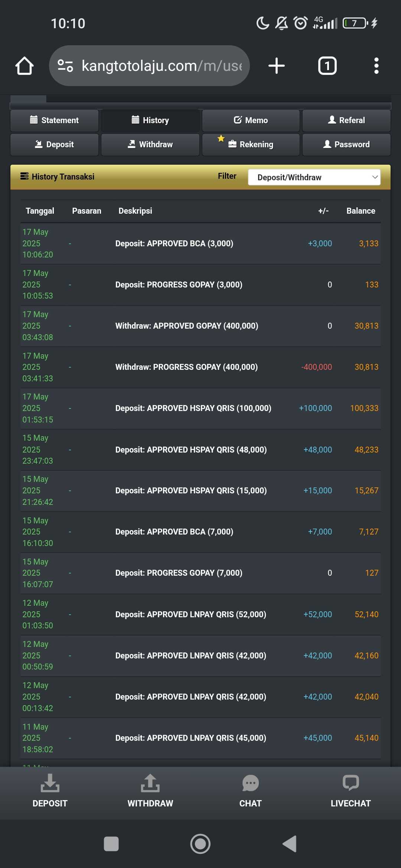Open the Password settings button
Viewport: 401px width, 868px height.
coord(346,144)
